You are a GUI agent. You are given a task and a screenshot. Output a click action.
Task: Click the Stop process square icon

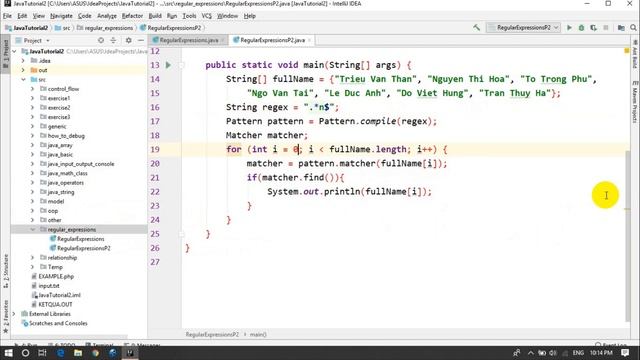point(606,28)
